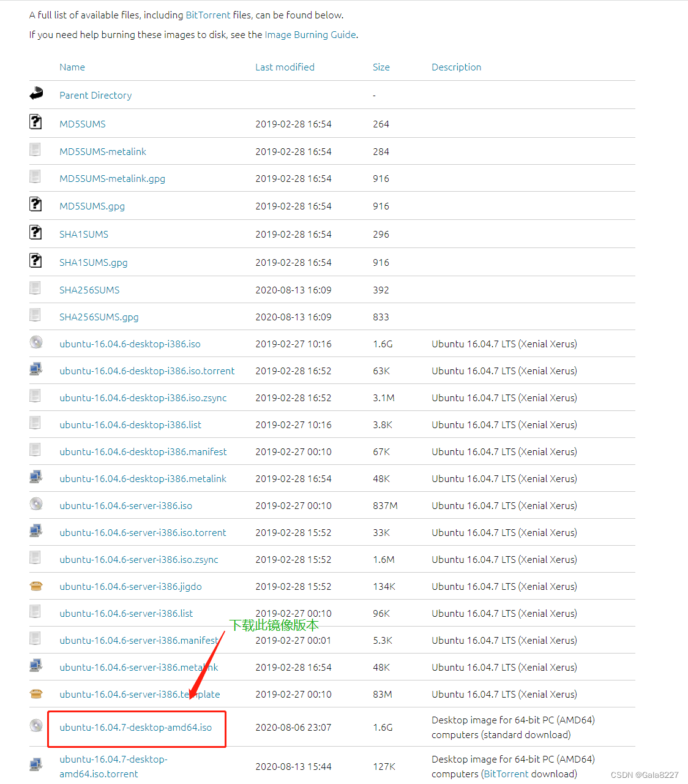Viewport: 688px width, 784px height.
Task: Download ubuntu-16.04.6-server-i386.iso
Action: pos(125,505)
